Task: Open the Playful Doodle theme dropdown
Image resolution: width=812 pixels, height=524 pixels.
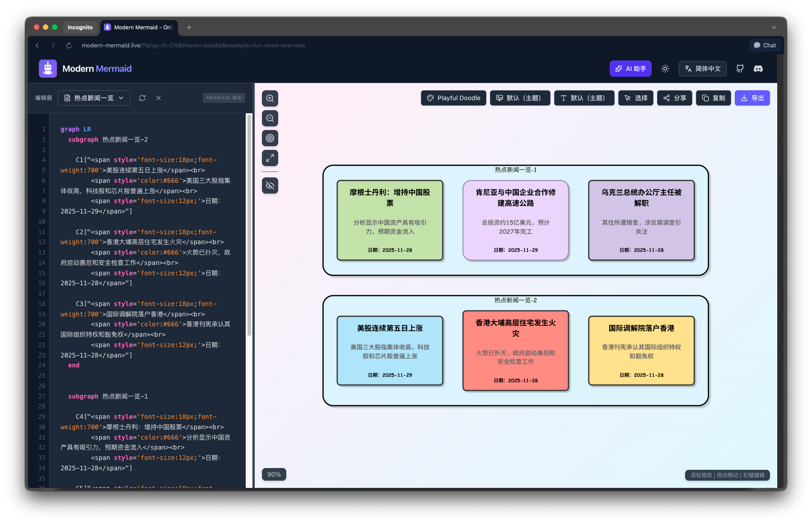Action: click(453, 98)
